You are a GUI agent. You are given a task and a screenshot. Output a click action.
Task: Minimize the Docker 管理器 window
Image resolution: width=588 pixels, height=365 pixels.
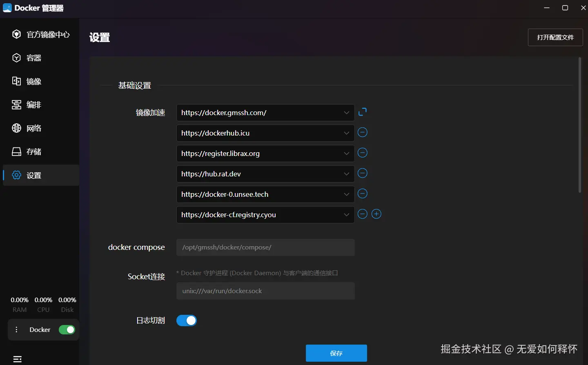click(547, 8)
